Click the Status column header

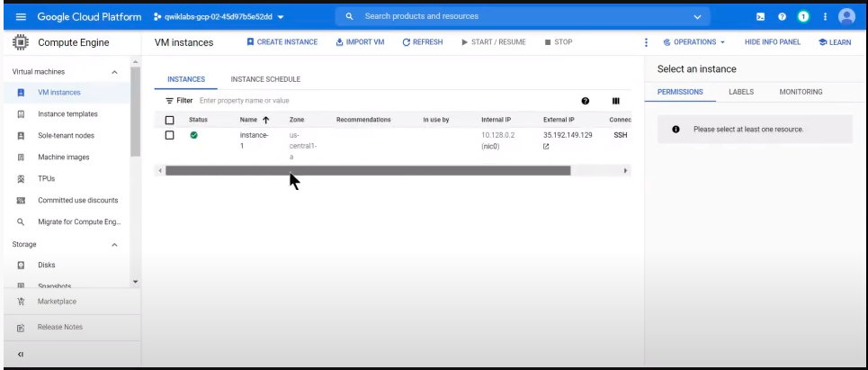[x=198, y=120]
